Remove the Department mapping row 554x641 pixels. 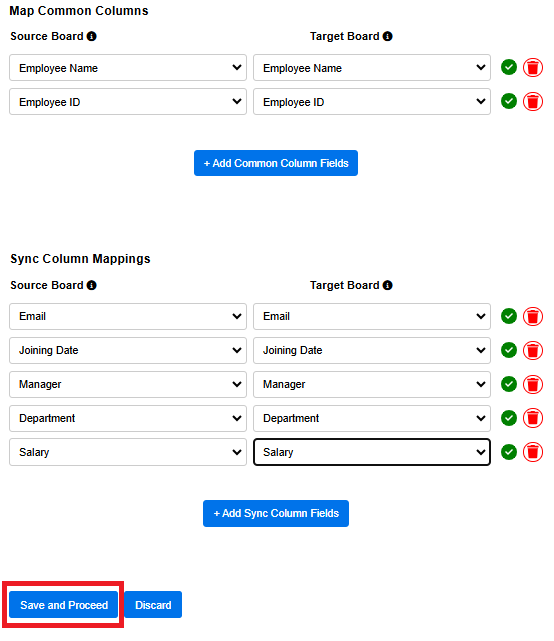pyautogui.click(x=533, y=418)
